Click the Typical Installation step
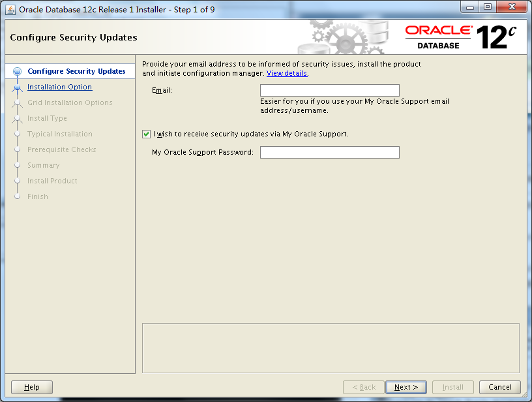Screen dimensions: 532x402 click(x=60, y=134)
